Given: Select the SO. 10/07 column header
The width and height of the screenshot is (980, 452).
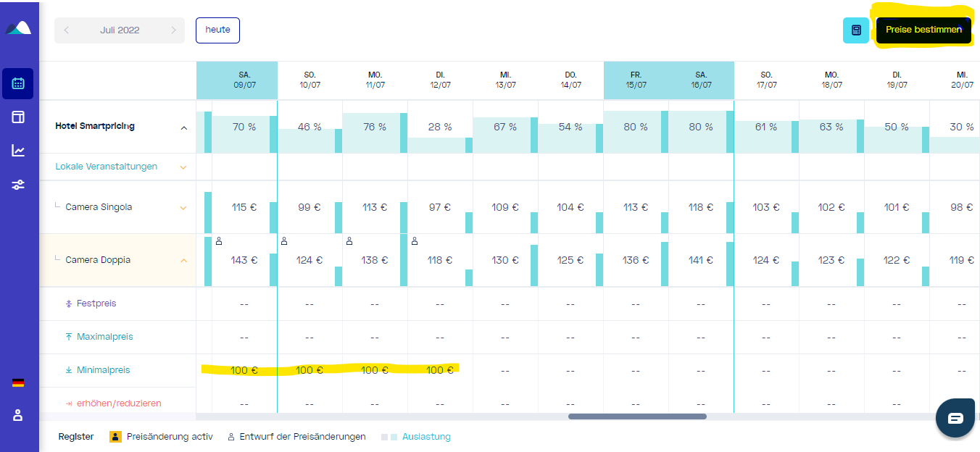Looking at the screenshot, I should click(x=310, y=80).
